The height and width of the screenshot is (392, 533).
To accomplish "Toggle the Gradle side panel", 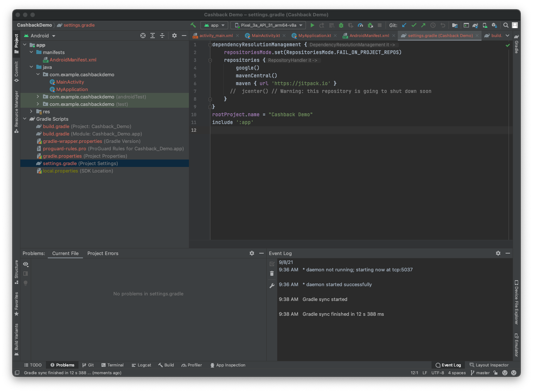I will (x=516, y=44).
